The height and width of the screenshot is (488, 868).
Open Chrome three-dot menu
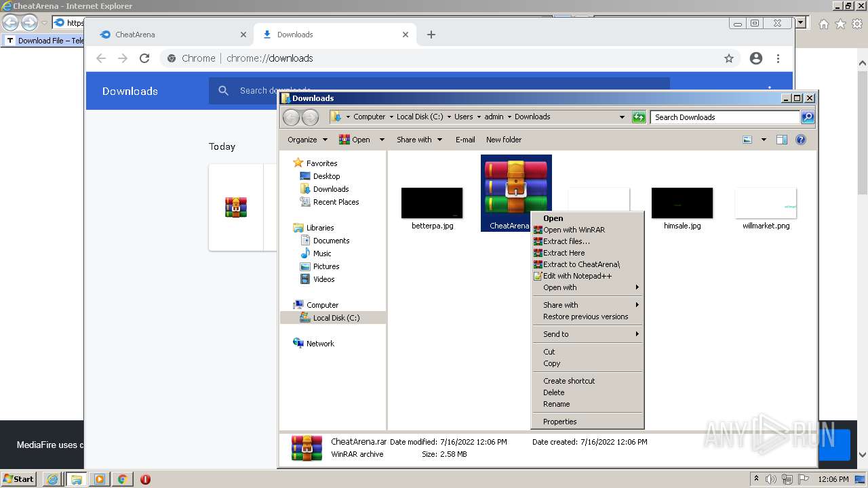pyautogui.click(x=778, y=58)
